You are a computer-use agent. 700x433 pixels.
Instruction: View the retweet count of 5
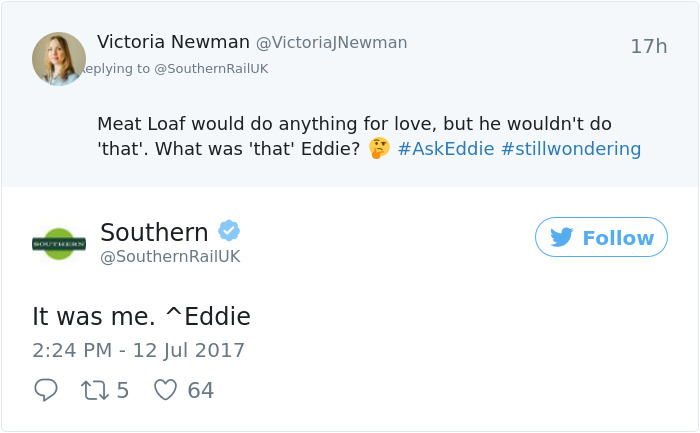[123, 390]
